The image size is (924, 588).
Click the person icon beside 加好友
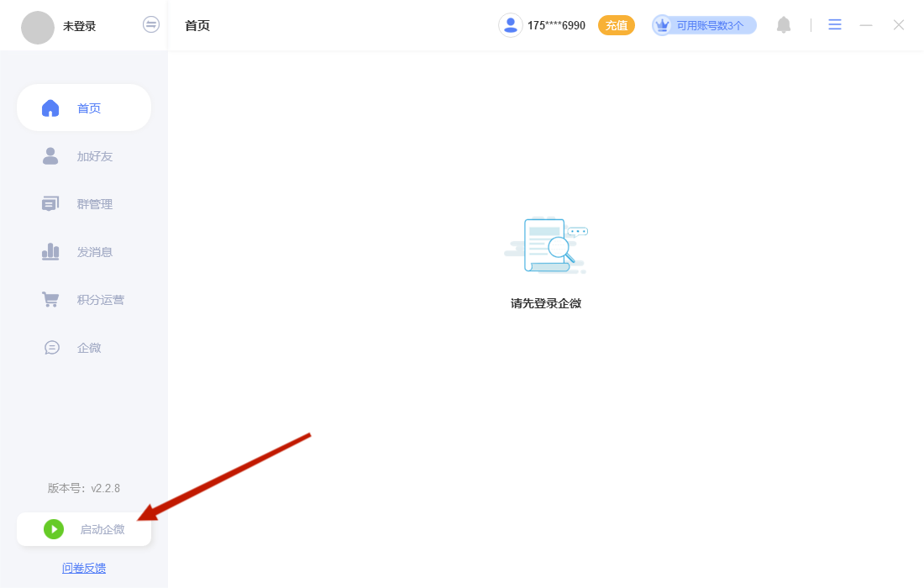click(50, 156)
